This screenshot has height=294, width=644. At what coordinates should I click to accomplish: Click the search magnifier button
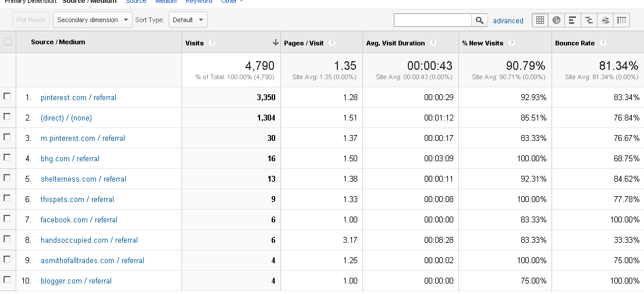click(x=479, y=20)
